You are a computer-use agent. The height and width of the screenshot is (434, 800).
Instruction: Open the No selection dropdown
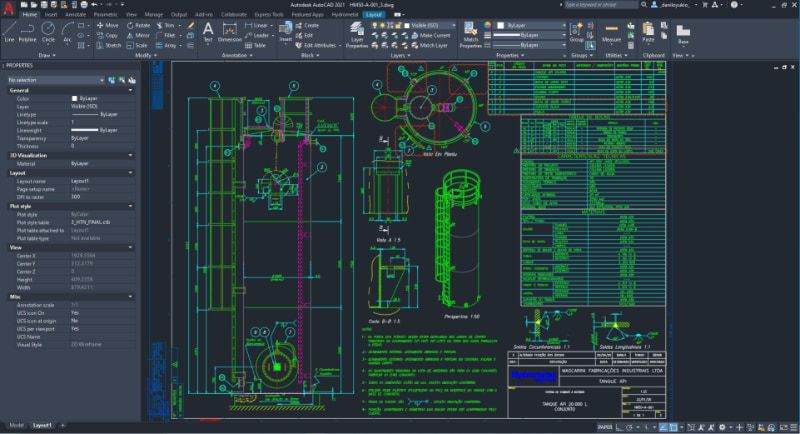pyautogui.click(x=56, y=80)
